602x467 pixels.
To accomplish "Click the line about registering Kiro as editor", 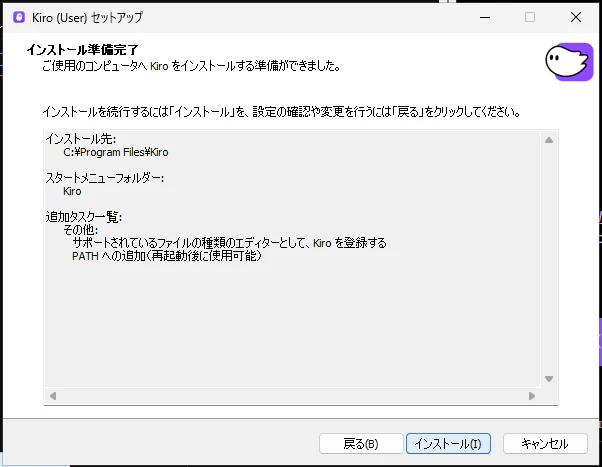I will tap(229, 243).
